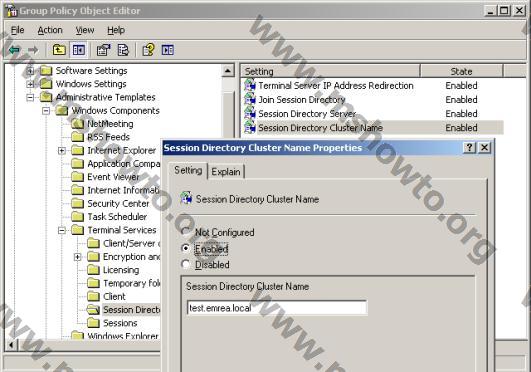
Task: Click the Export List toolbar icon
Action: pyautogui.click(x=123, y=50)
